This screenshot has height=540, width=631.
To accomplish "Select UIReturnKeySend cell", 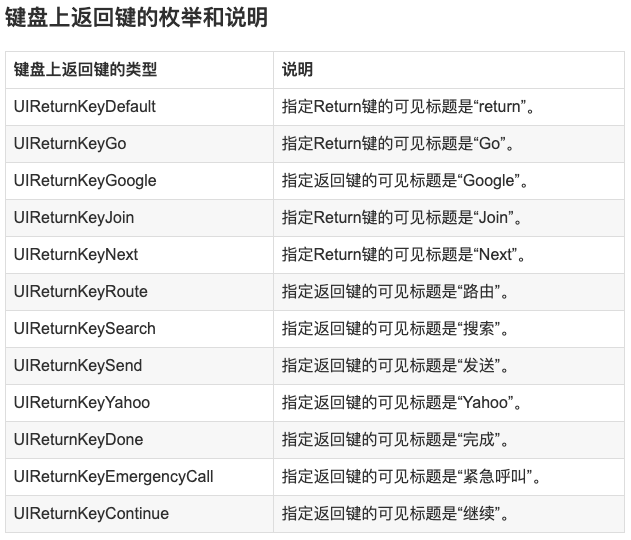I will click(x=139, y=366).
